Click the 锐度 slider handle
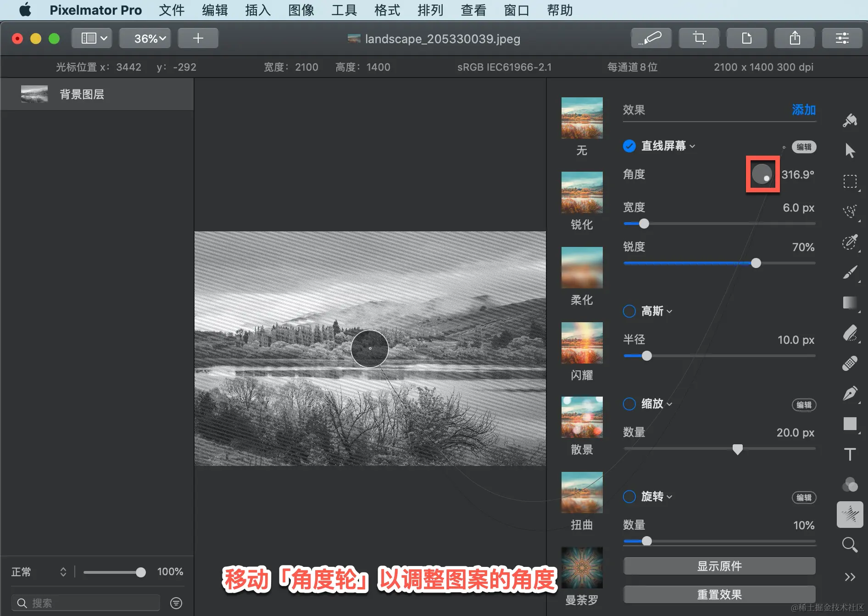Image resolution: width=868 pixels, height=616 pixels. point(756,263)
